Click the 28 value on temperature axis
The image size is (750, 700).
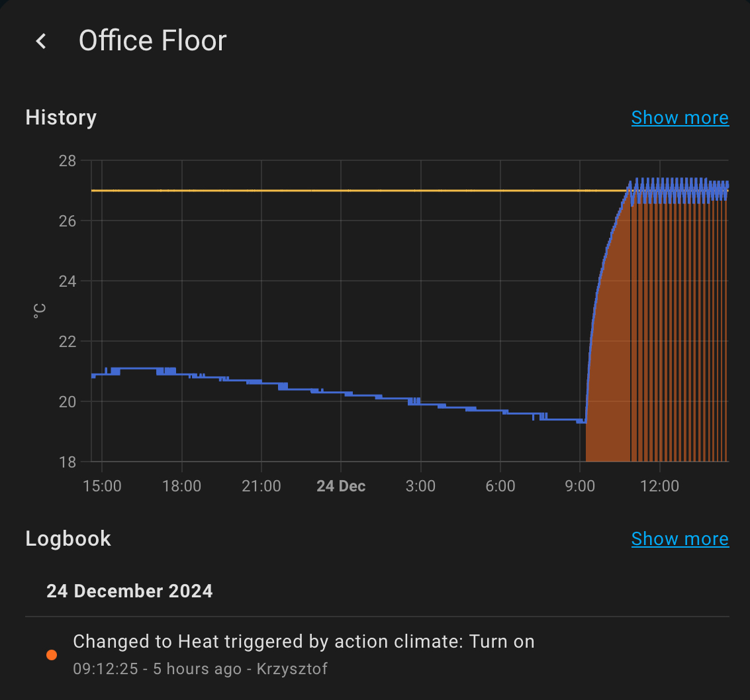[x=68, y=161]
